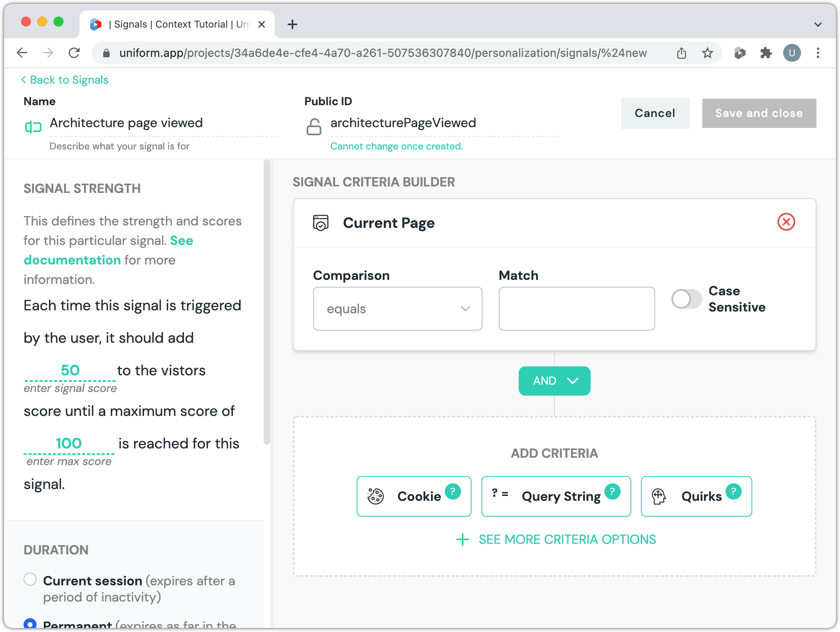Click the Match input field
The height and width of the screenshot is (632, 840).
(576, 309)
